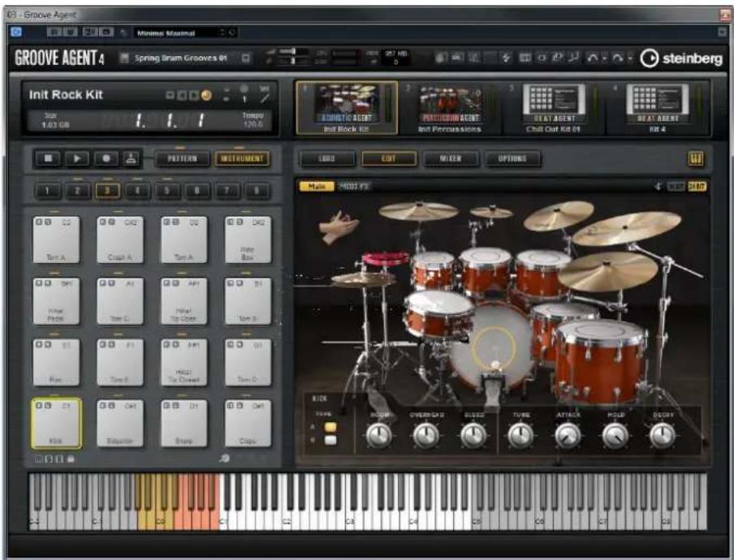Select the Beat Agent Chill Out Kit 01 slot
Screen dimensions: 734x560
(x=554, y=108)
